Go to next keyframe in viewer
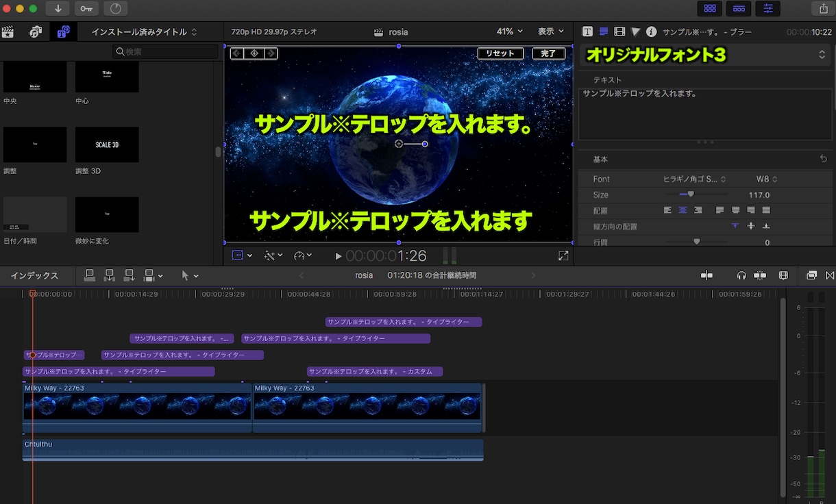Image resolution: width=836 pixels, height=504 pixels. [x=271, y=53]
